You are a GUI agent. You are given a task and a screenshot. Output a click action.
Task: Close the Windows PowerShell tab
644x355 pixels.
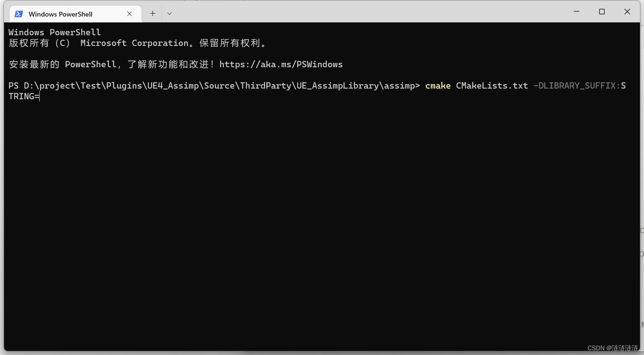tap(129, 14)
